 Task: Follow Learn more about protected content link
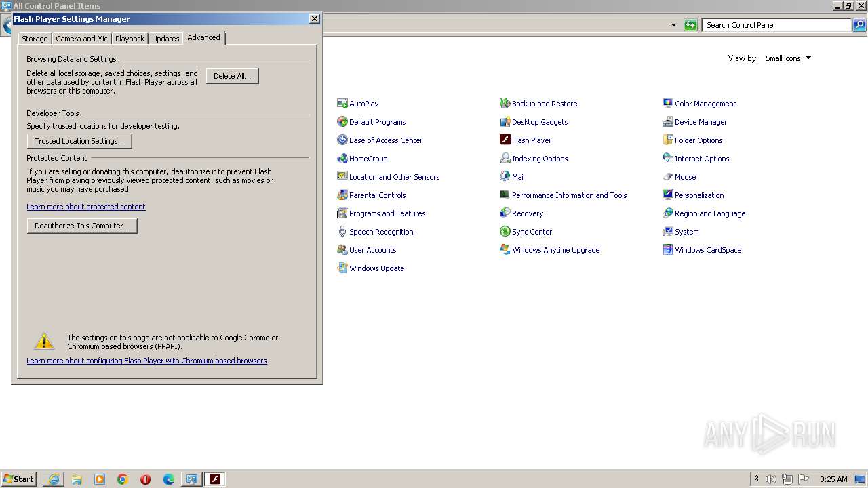click(86, 207)
